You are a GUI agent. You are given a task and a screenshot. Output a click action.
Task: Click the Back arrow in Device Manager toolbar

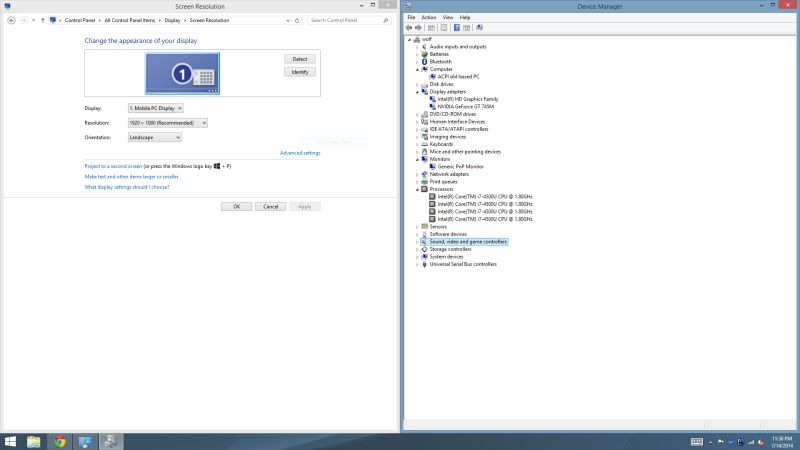click(409, 28)
